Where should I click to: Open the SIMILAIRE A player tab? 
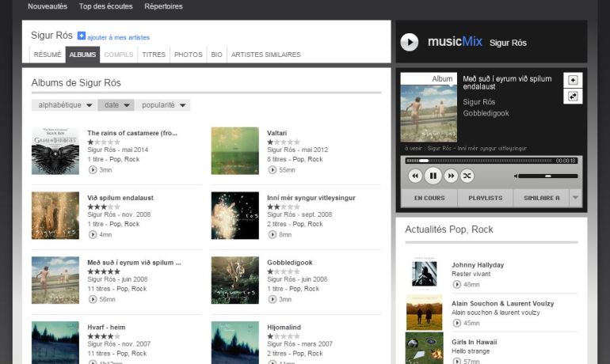[542, 198]
